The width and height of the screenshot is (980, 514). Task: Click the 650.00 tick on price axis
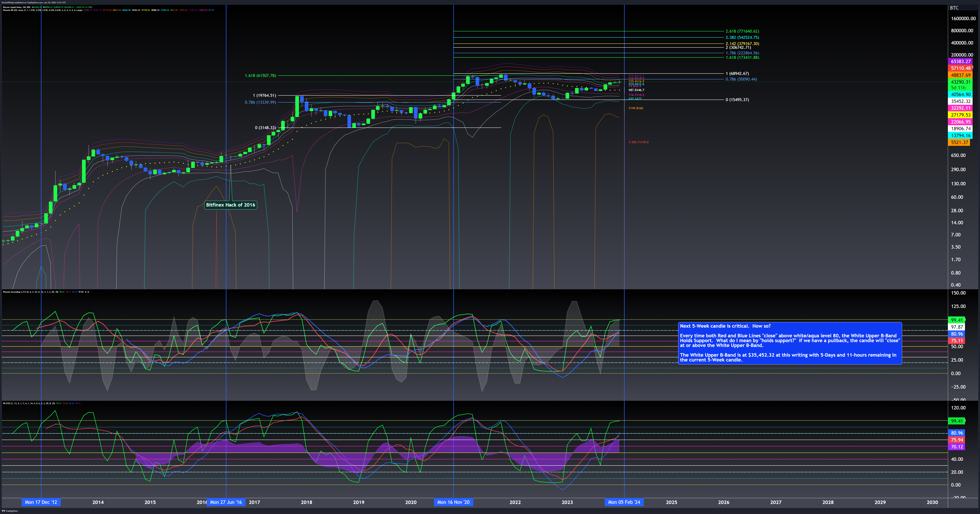[958, 155]
